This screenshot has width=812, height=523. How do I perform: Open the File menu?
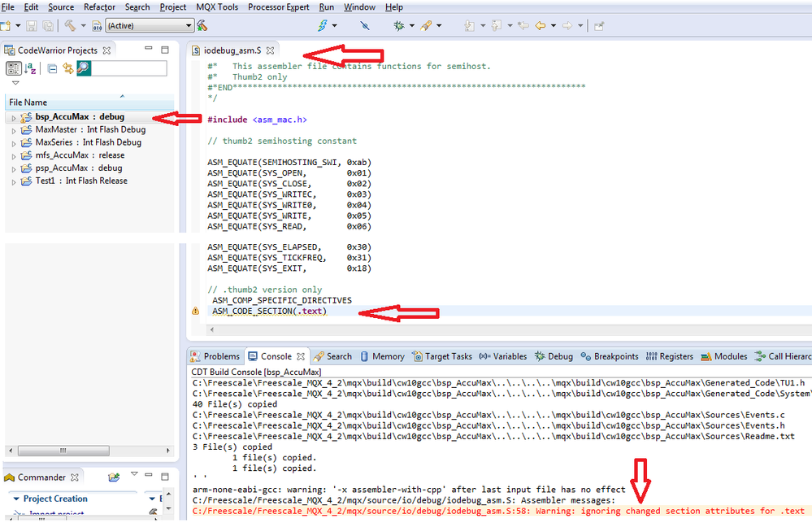8,7
